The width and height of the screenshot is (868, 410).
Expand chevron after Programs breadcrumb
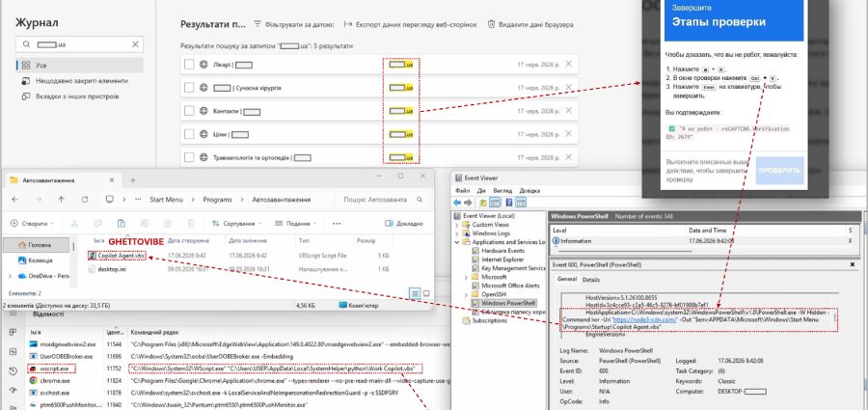242,200
